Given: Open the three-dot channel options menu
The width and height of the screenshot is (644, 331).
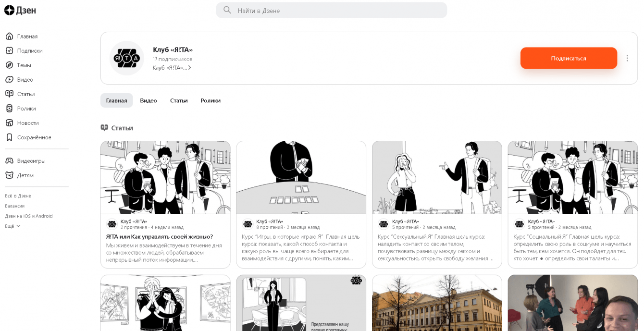Looking at the screenshot, I should (627, 58).
